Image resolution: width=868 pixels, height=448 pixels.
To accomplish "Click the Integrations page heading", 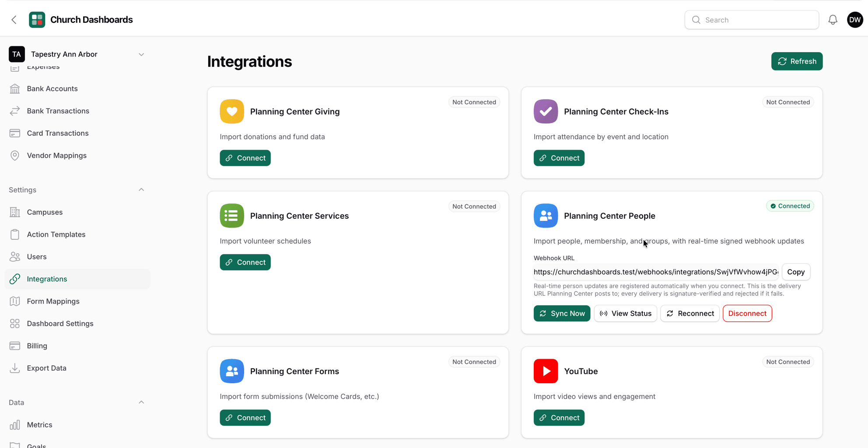I will [249, 62].
